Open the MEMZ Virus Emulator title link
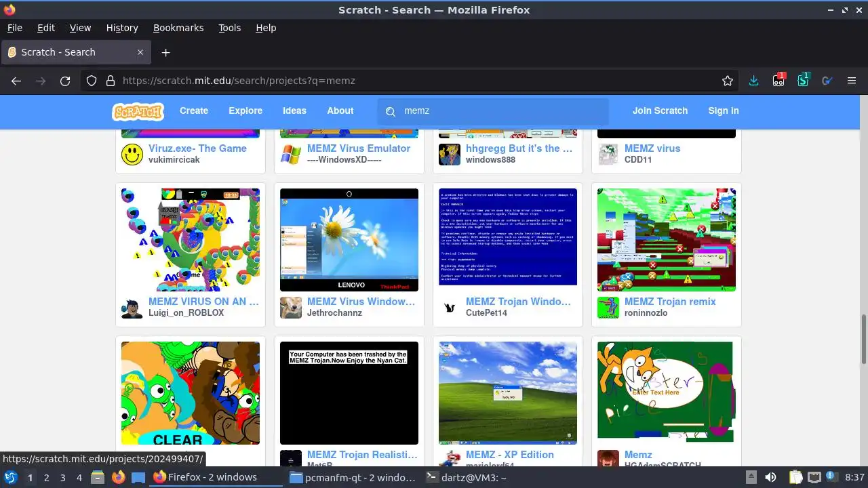Image resolution: width=868 pixels, height=488 pixels. point(359,148)
